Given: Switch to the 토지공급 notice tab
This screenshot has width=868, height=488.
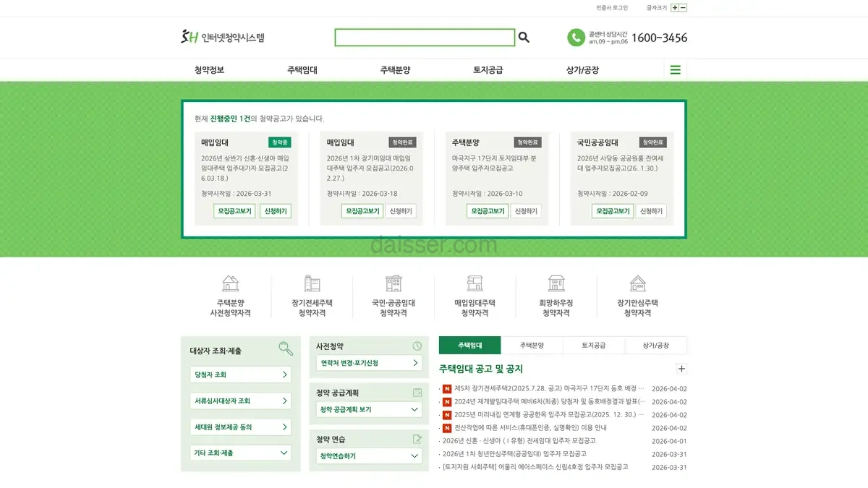Looking at the screenshot, I should pos(594,346).
